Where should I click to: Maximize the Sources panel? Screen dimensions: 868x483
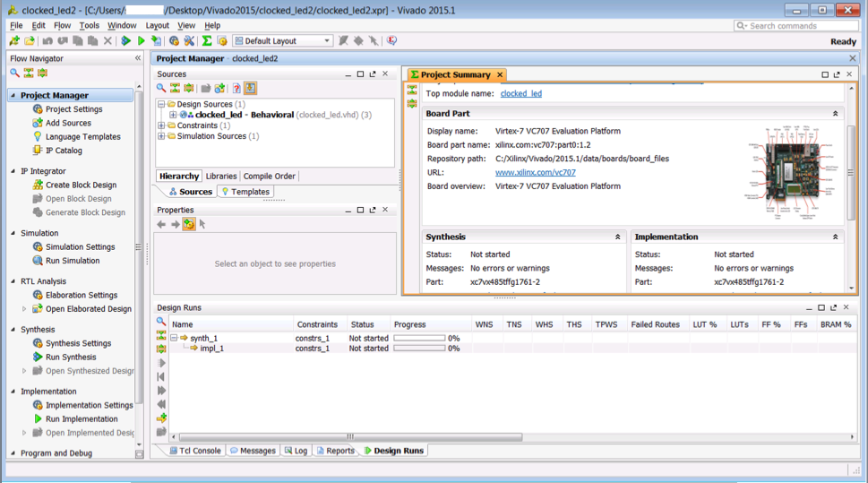click(360, 73)
